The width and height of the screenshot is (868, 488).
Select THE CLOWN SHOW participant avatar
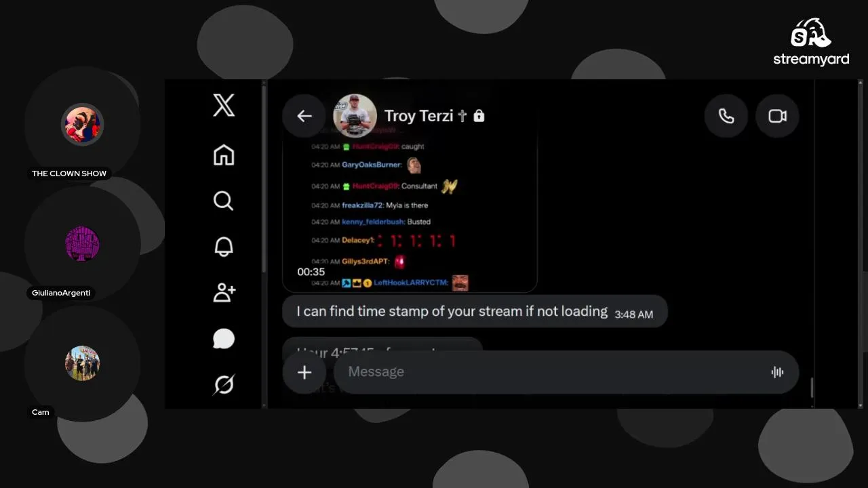83,125
